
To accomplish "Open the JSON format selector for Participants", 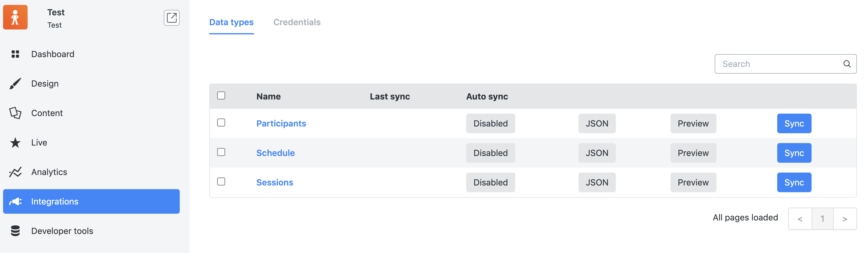I will tap(597, 123).
